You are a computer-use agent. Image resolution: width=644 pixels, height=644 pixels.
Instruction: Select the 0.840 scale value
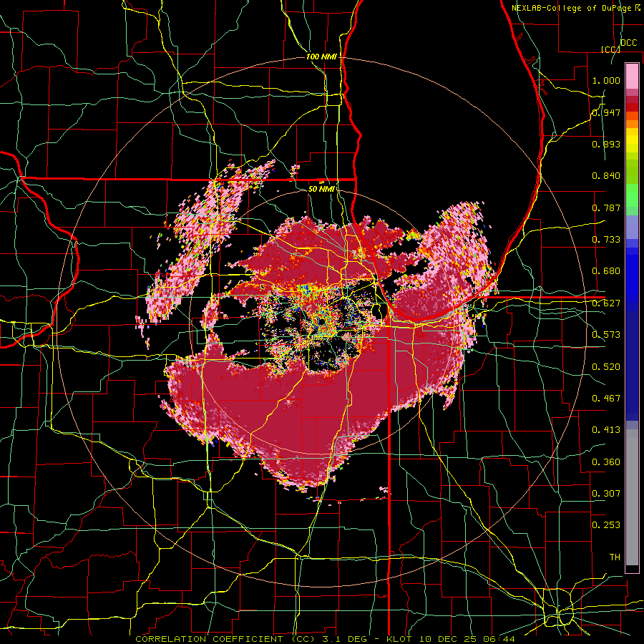coord(606,176)
